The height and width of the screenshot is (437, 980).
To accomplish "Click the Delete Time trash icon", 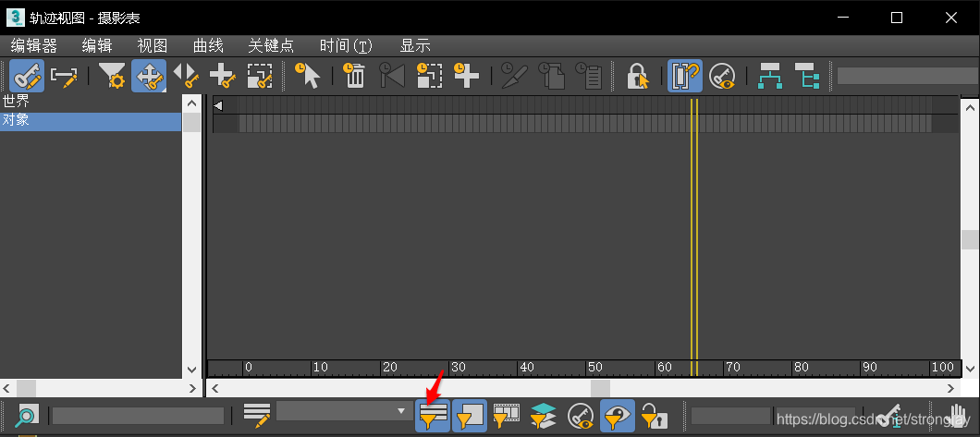I will tap(354, 76).
